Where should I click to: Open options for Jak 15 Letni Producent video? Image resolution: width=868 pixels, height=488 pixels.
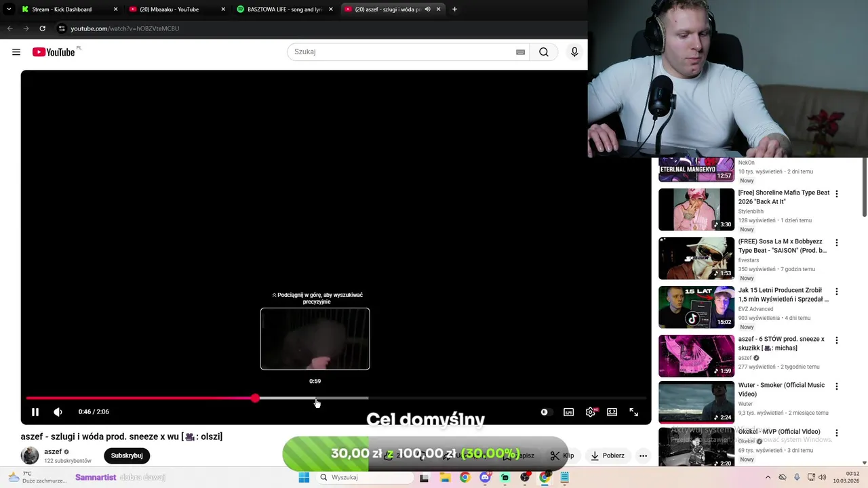836,291
